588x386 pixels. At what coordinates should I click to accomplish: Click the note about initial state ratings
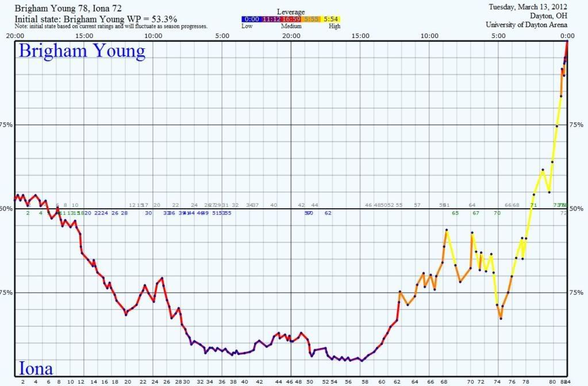tap(111, 26)
